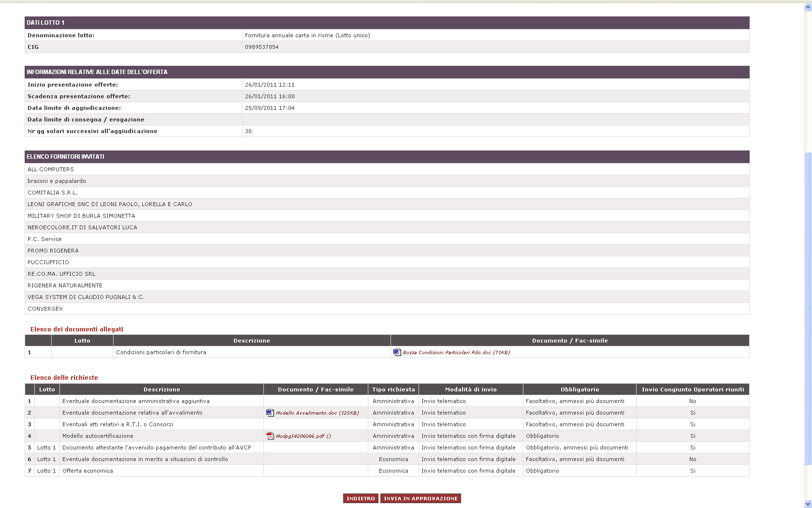Click 'ELENCO FORNITORI INVITATI' section header
This screenshot has width=812, height=508.
[387, 157]
